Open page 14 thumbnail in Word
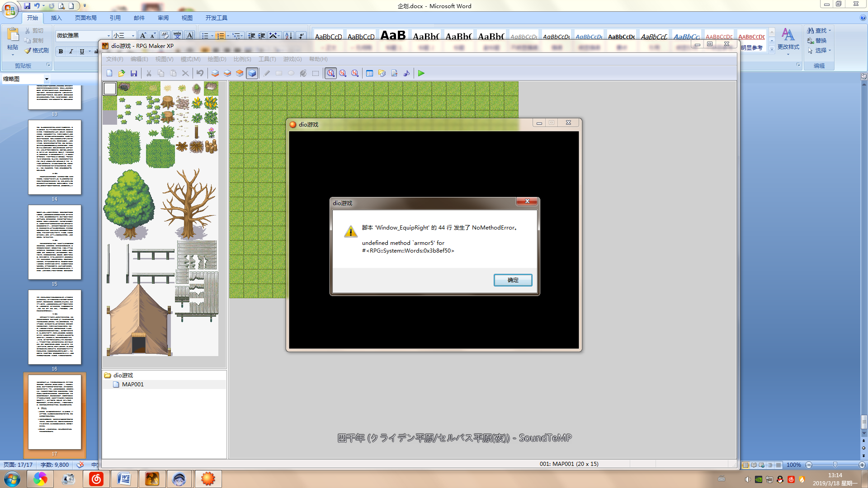 click(x=55, y=157)
